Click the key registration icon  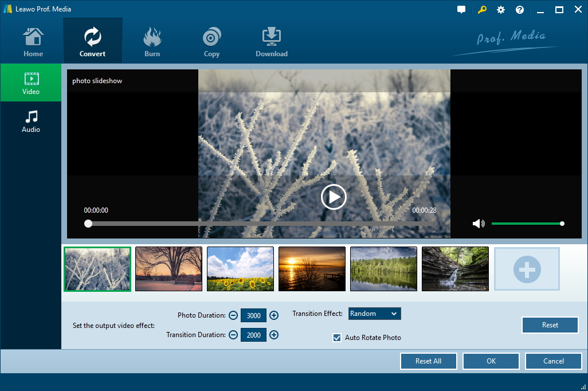482,10
